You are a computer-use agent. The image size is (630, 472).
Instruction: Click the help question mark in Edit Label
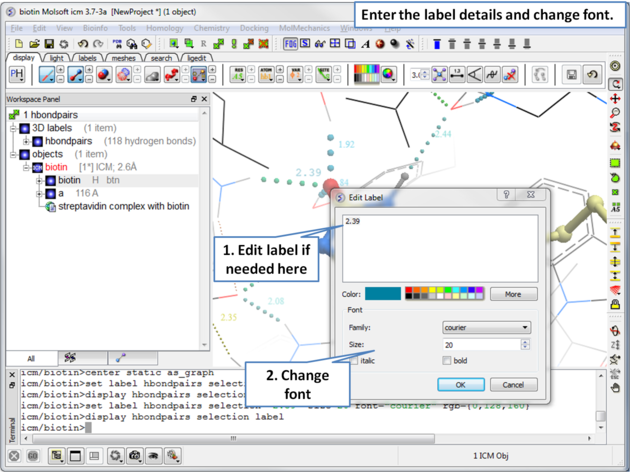507,196
